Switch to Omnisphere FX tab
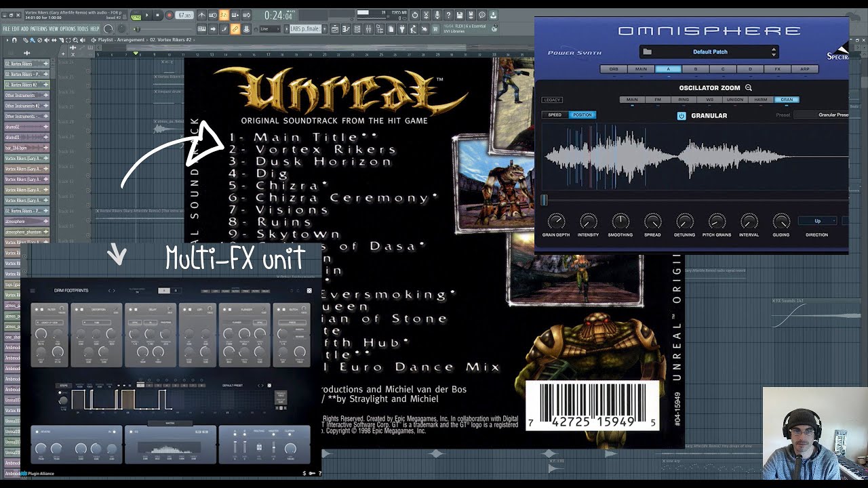Screen dimensions: 868x488 point(777,69)
